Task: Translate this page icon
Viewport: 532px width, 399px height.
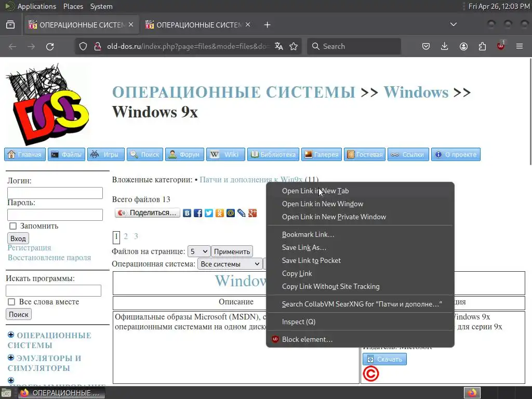Action: point(279,46)
